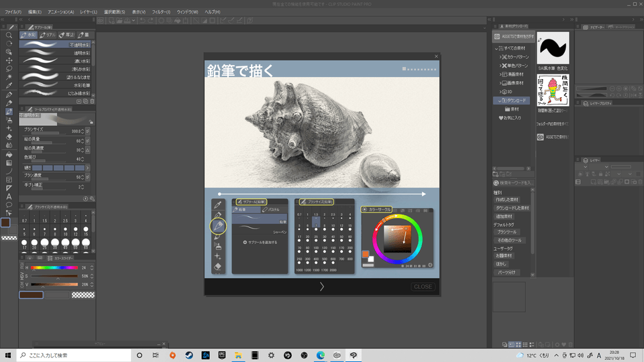Open Microsoft Edge from the taskbar
644x362 pixels.
point(321,355)
